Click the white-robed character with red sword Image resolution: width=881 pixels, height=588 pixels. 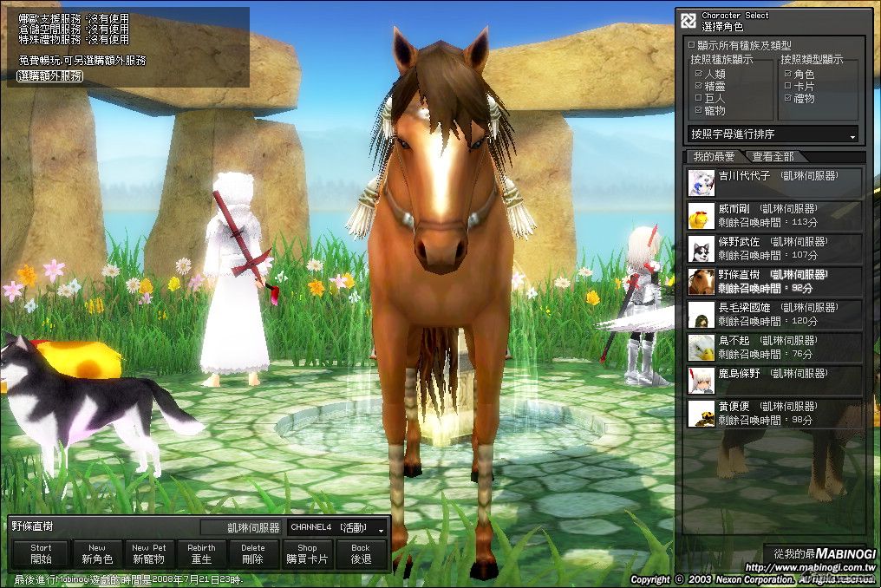tap(235, 280)
